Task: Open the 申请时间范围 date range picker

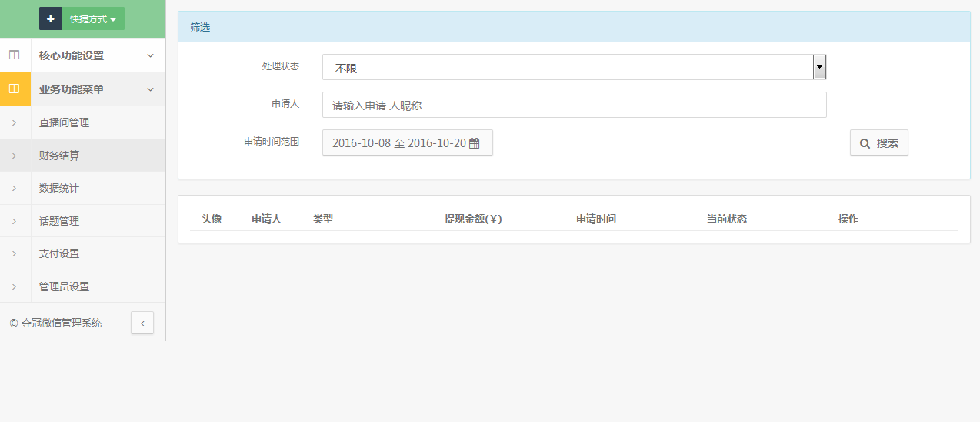Action: (x=408, y=142)
